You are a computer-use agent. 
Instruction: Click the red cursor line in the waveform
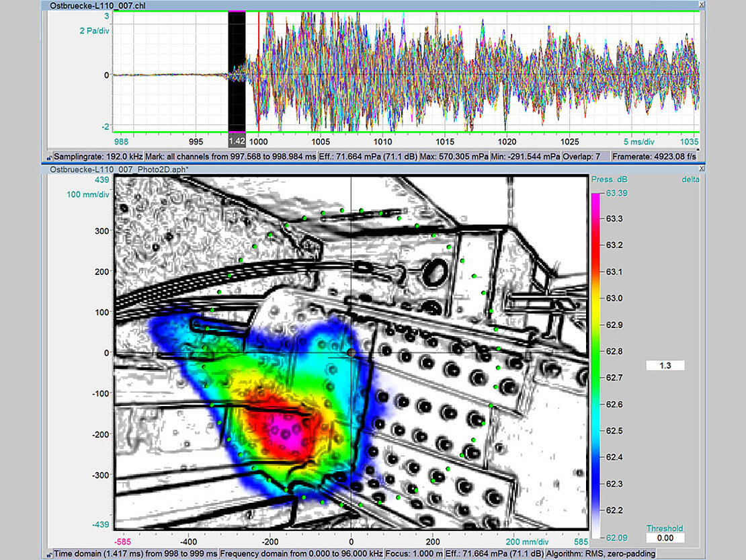[x=258, y=73]
